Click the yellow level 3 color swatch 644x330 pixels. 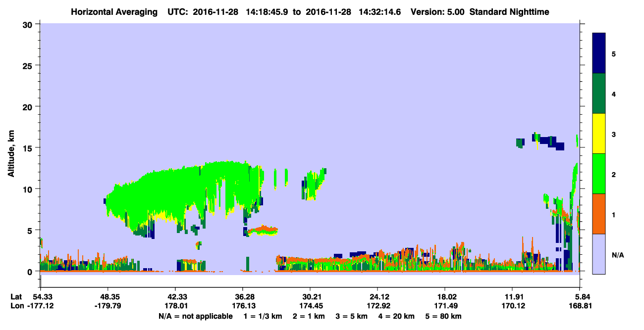tap(599, 134)
